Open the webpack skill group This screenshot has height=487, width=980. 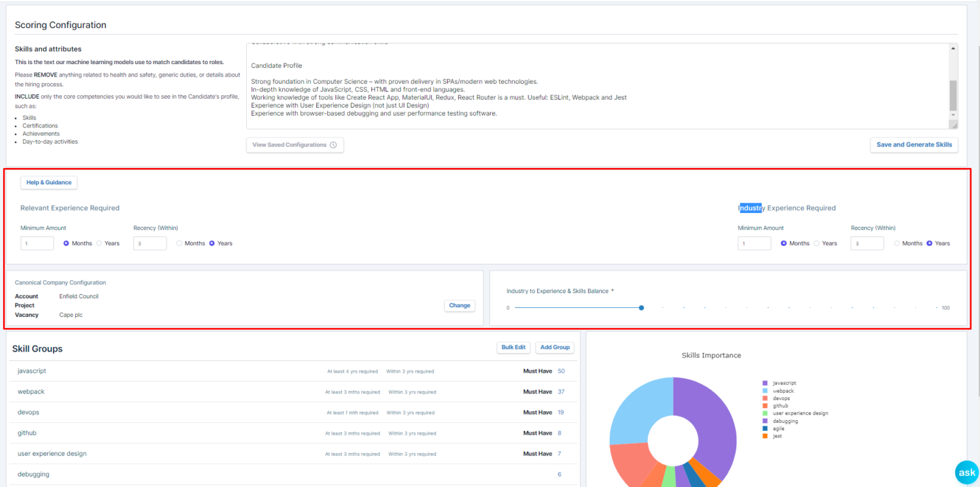pos(31,392)
